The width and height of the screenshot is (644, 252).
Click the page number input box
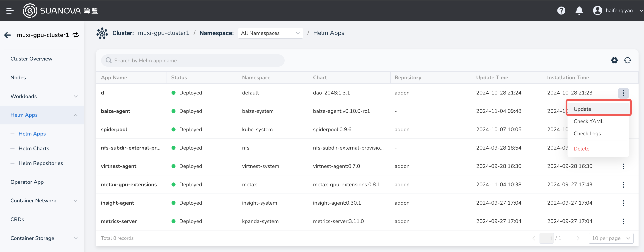click(x=547, y=238)
